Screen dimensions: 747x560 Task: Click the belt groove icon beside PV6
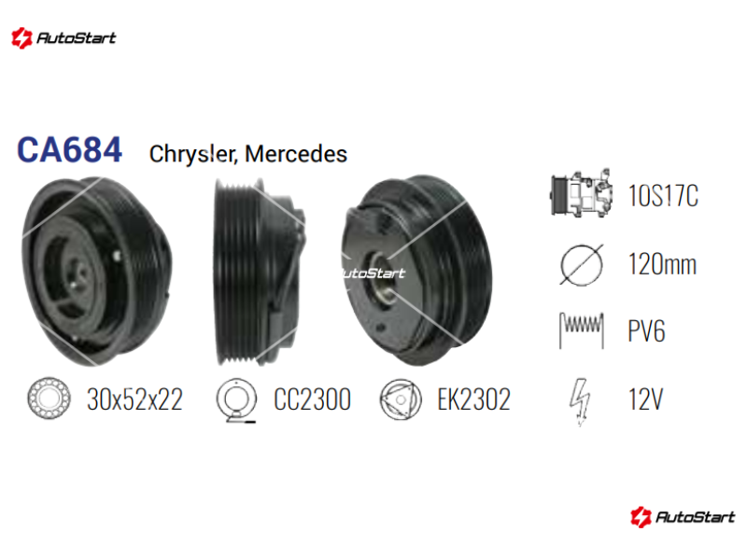(x=581, y=331)
